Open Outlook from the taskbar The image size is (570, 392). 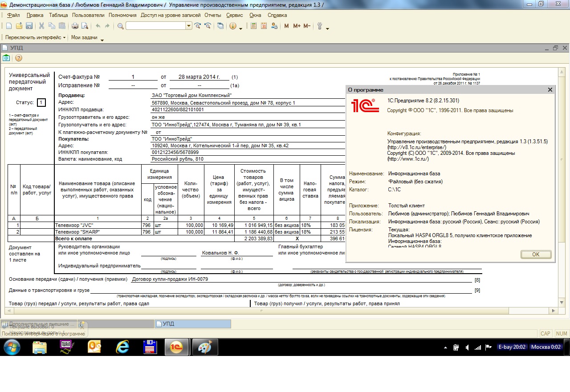point(94,347)
